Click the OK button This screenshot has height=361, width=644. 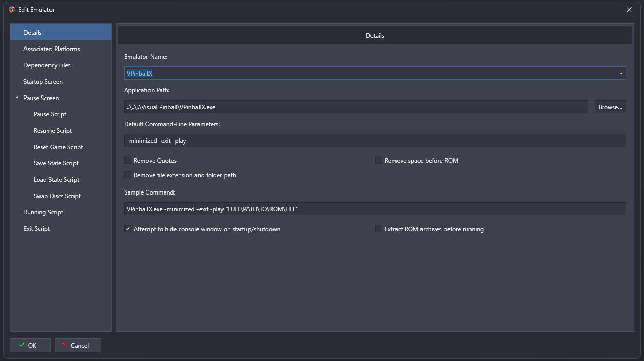point(30,345)
